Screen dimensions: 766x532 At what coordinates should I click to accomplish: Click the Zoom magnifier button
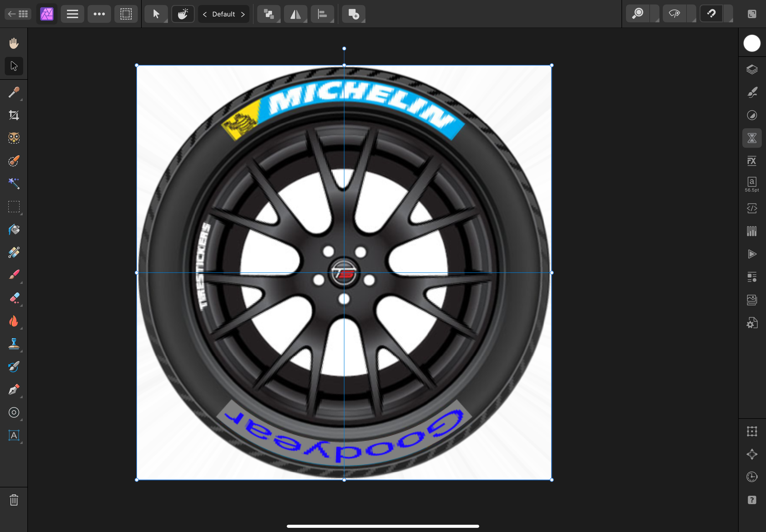click(x=638, y=14)
